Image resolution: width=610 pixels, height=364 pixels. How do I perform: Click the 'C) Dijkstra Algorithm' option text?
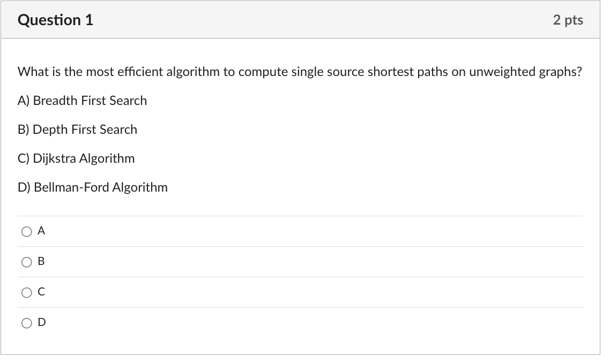coord(76,158)
